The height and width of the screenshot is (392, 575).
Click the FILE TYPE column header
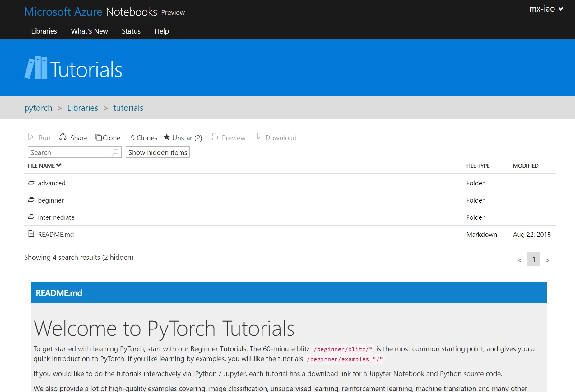478,166
